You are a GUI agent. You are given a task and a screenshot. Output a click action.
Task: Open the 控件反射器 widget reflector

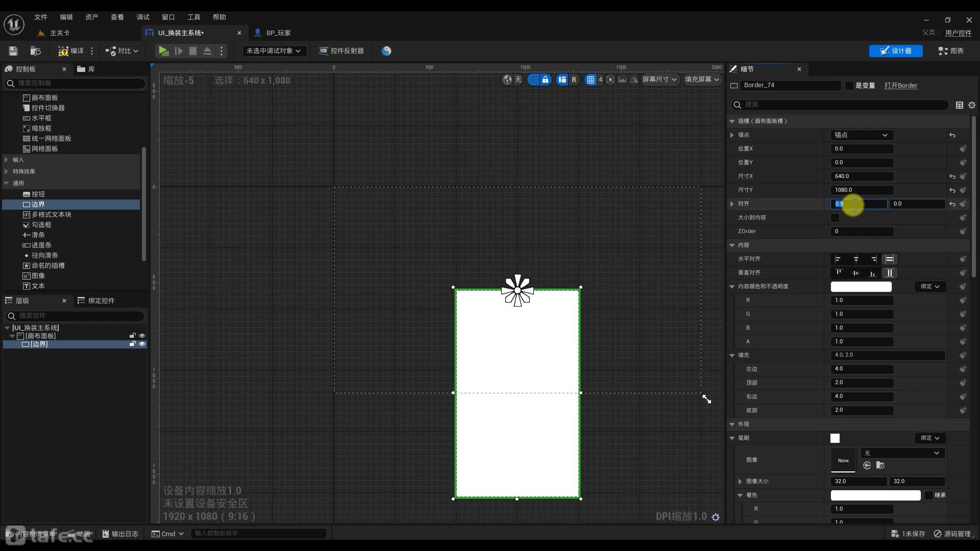click(341, 51)
